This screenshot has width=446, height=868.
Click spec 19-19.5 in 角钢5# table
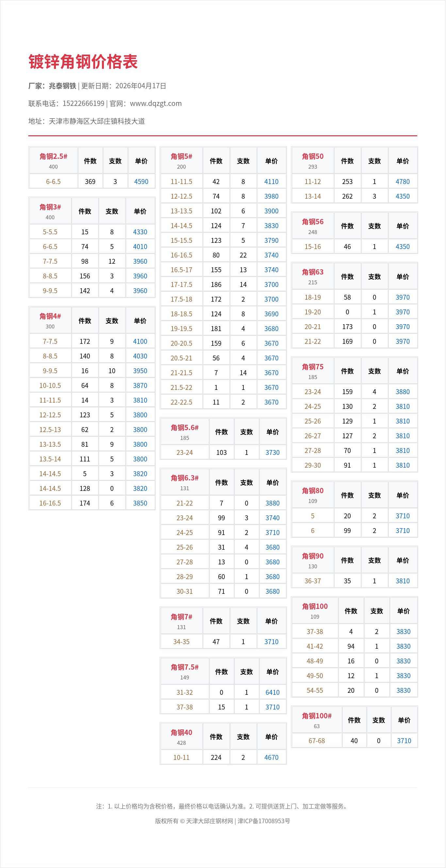pos(181,328)
